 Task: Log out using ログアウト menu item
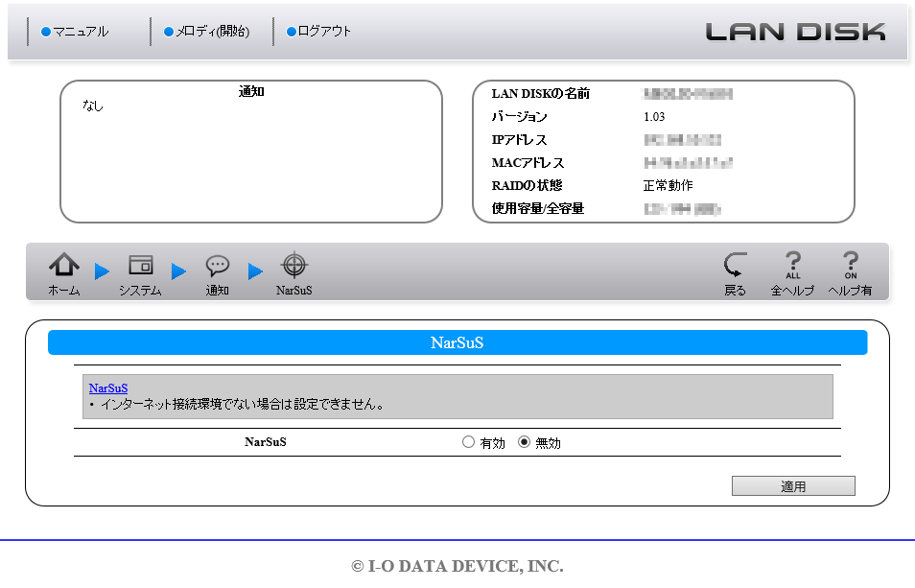click(x=318, y=32)
